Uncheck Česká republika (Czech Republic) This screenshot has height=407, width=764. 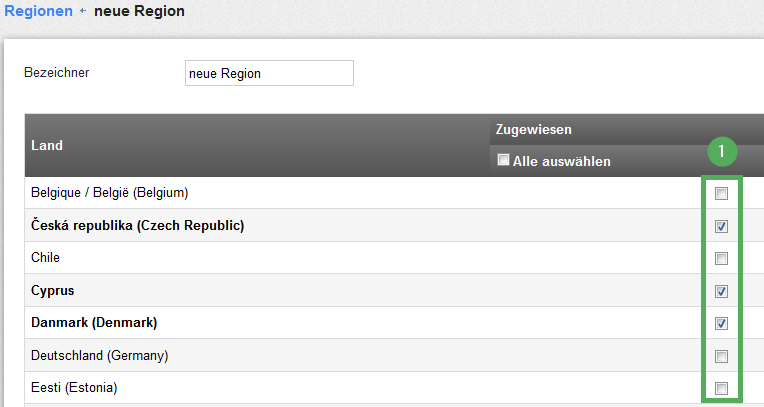(x=721, y=226)
